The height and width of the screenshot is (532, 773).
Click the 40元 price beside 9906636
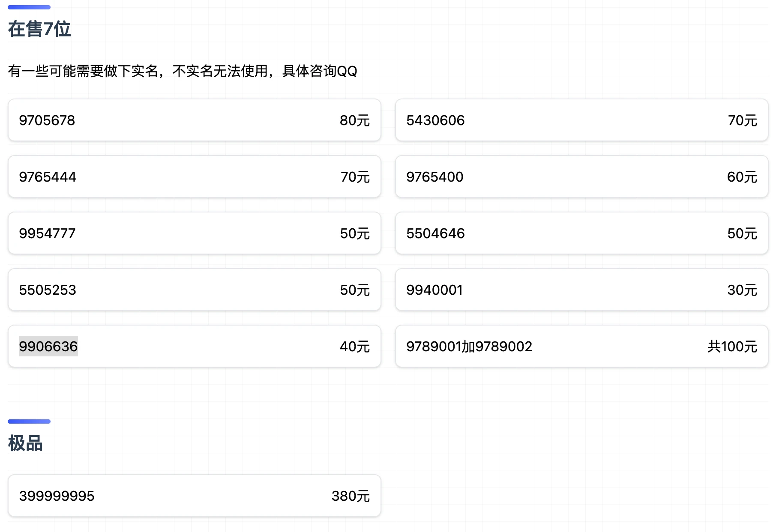click(354, 347)
